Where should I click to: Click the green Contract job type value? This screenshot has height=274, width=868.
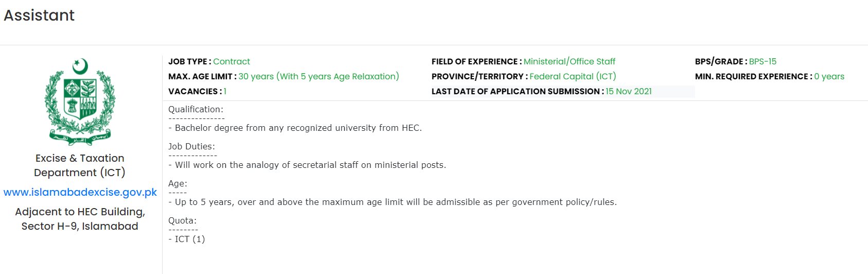click(x=232, y=61)
